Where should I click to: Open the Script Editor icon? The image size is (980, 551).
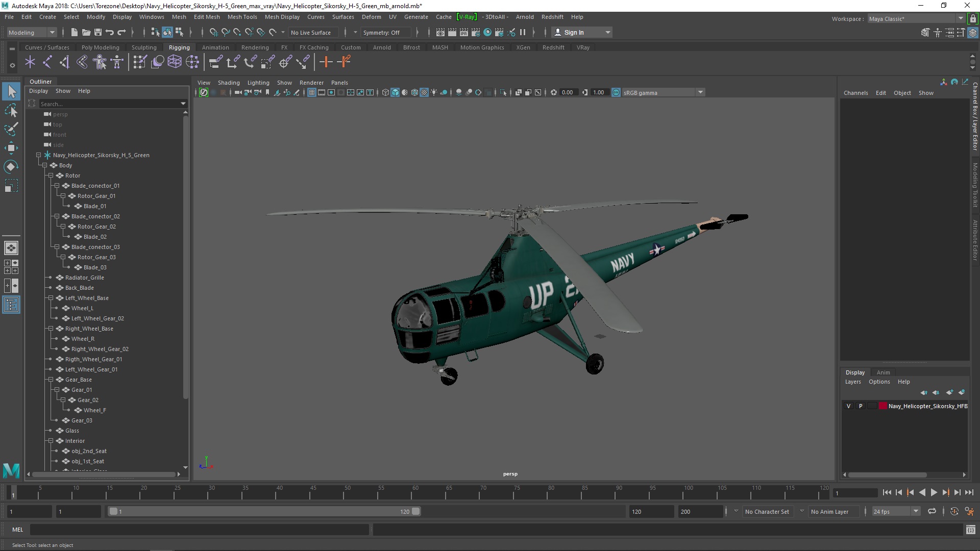(970, 530)
